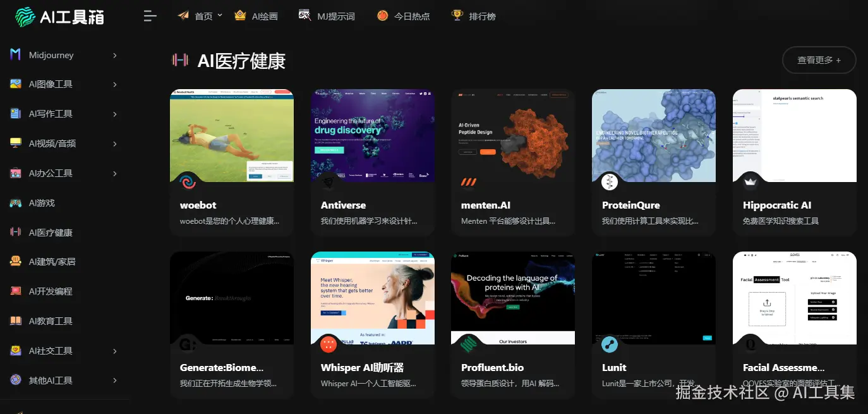Click the MJ提示词 icon in top navigation
Screen dimensions: 868x414
304,16
